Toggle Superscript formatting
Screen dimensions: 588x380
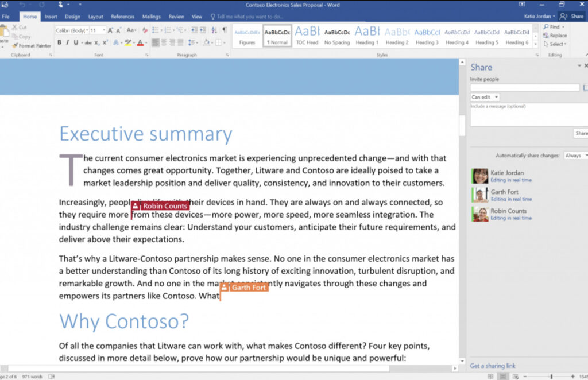coord(106,42)
